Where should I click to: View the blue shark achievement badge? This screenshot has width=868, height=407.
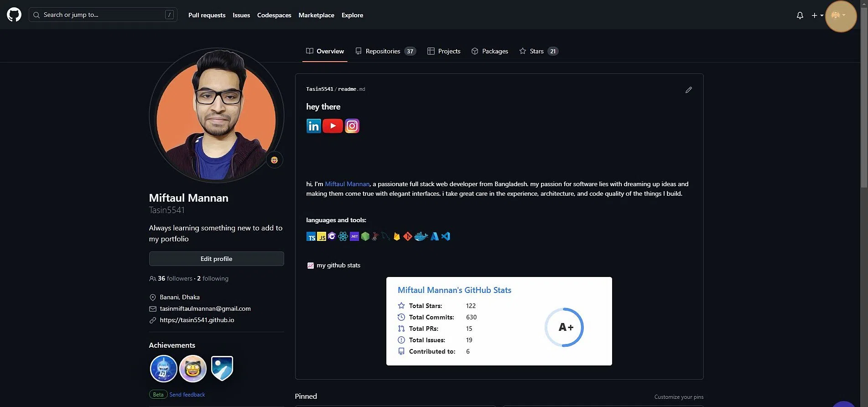click(163, 368)
